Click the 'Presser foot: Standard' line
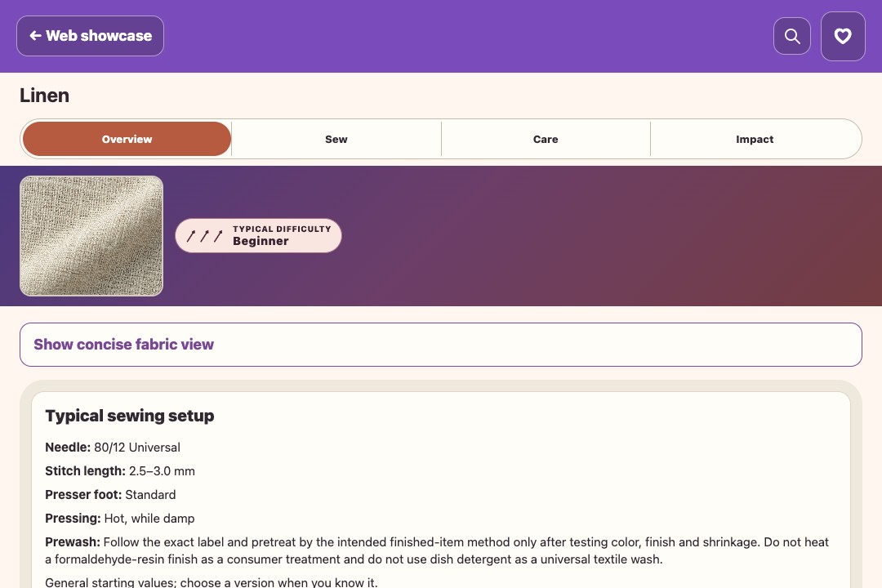Viewport: 882px width, 588px height. click(x=110, y=495)
